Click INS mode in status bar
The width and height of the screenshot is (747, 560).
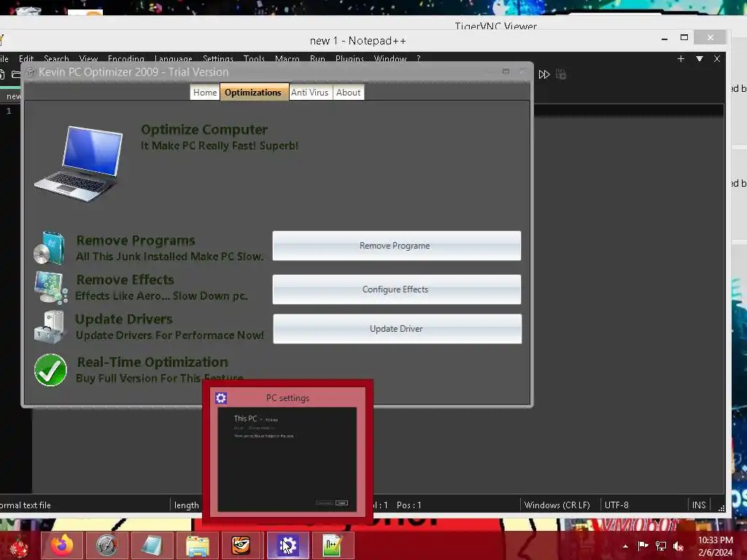[699, 505]
